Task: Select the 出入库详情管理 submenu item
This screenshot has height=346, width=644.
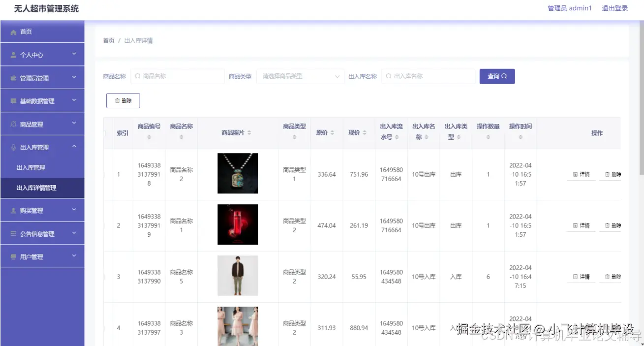Action: point(42,188)
